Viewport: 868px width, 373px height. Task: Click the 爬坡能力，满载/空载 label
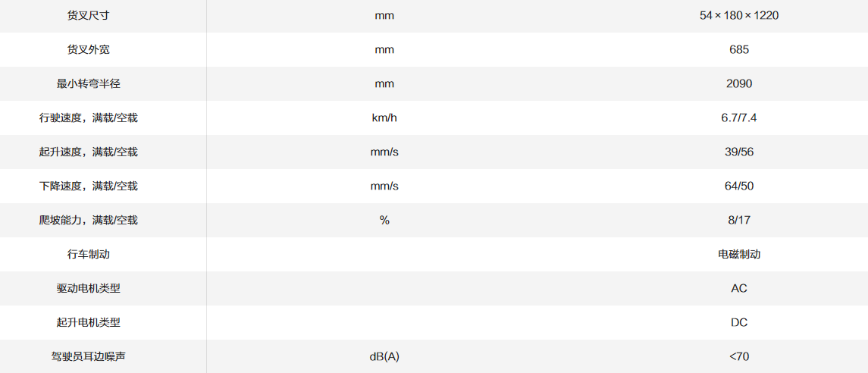click(x=88, y=220)
